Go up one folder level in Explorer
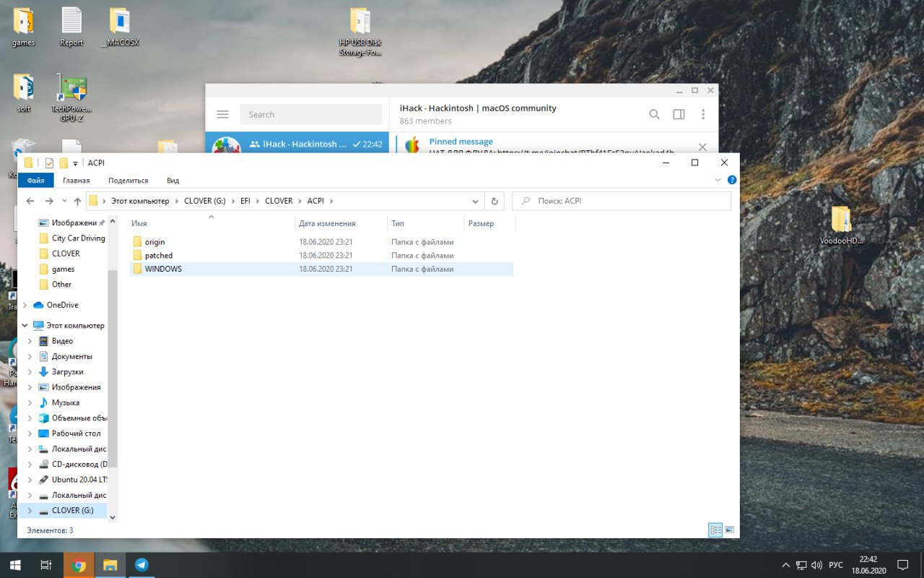The height and width of the screenshot is (578, 924). coord(78,201)
